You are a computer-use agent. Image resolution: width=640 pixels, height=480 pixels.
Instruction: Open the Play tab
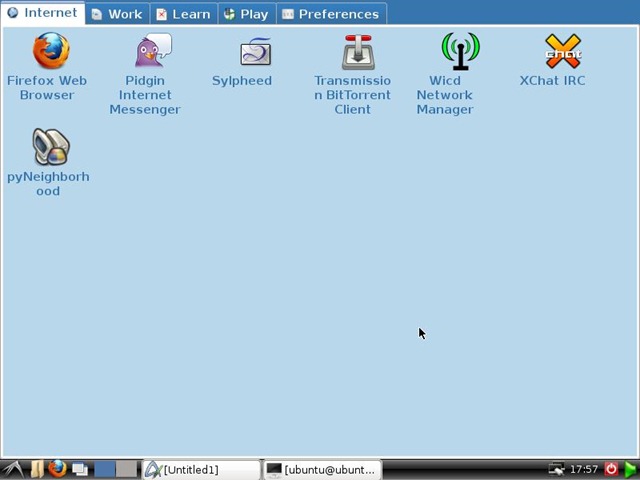coord(247,14)
